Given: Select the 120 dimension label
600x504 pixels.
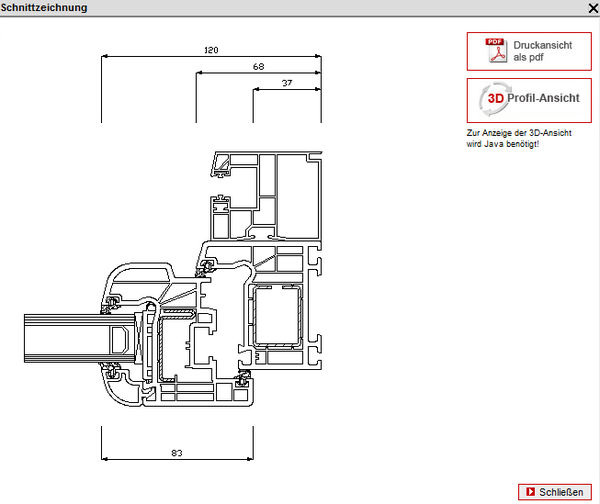Looking at the screenshot, I should [x=211, y=50].
